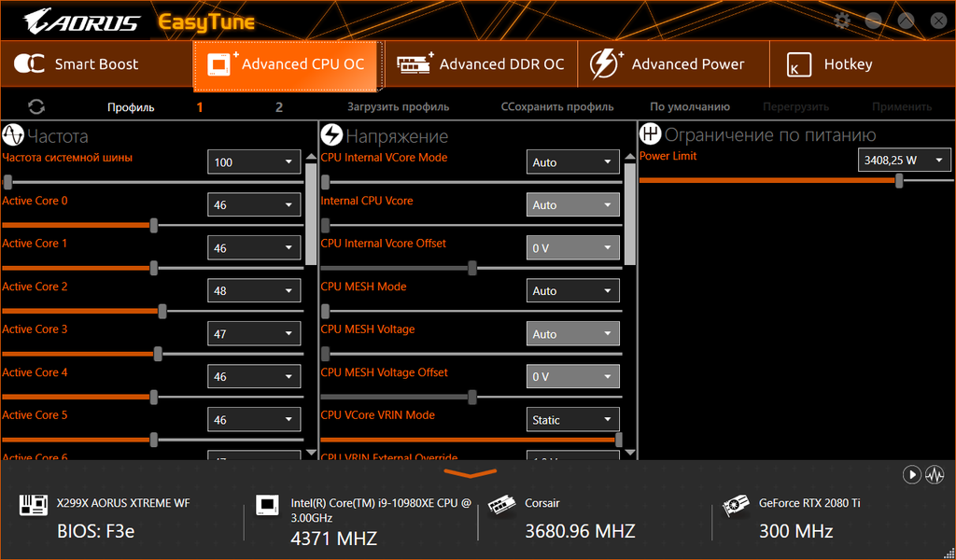Click the RAM icon next to Corsair
956x560 pixels.
coord(502,506)
